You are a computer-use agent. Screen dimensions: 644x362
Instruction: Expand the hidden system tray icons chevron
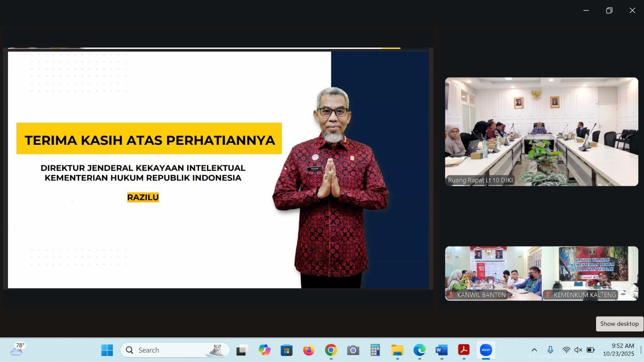[534, 350]
